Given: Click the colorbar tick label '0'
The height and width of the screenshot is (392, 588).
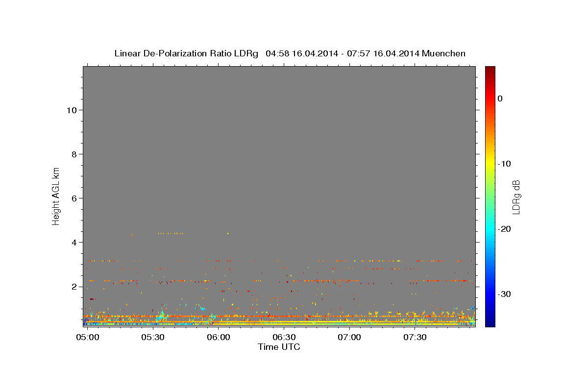Looking at the screenshot, I should [500, 98].
